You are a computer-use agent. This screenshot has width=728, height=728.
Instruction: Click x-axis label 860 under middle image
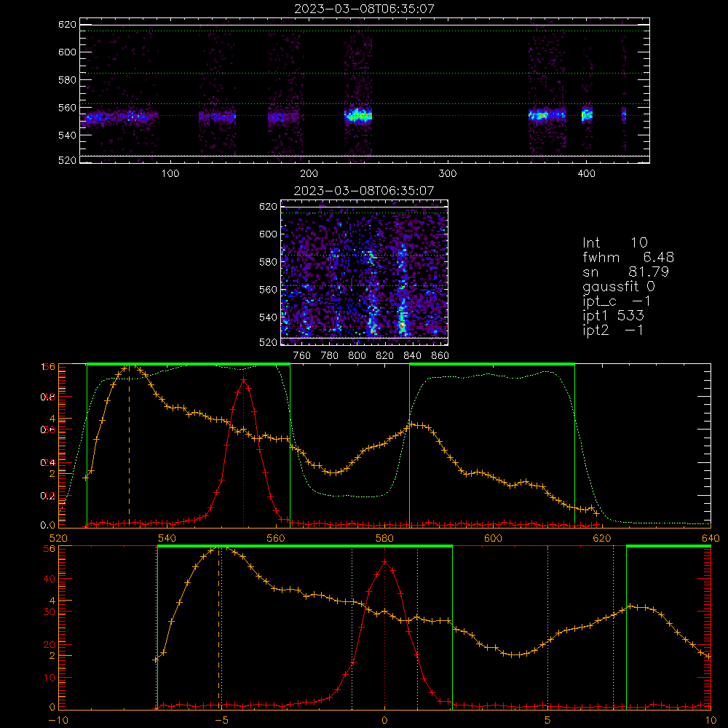(440, 355)
